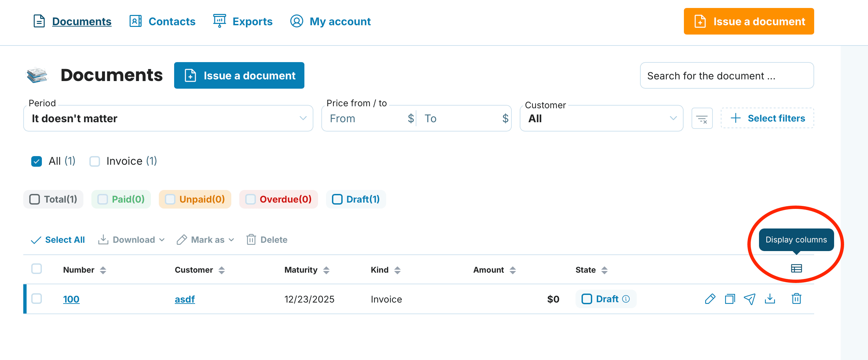Toggle the Overdue(0) filter checkbox

click(250, 199)
